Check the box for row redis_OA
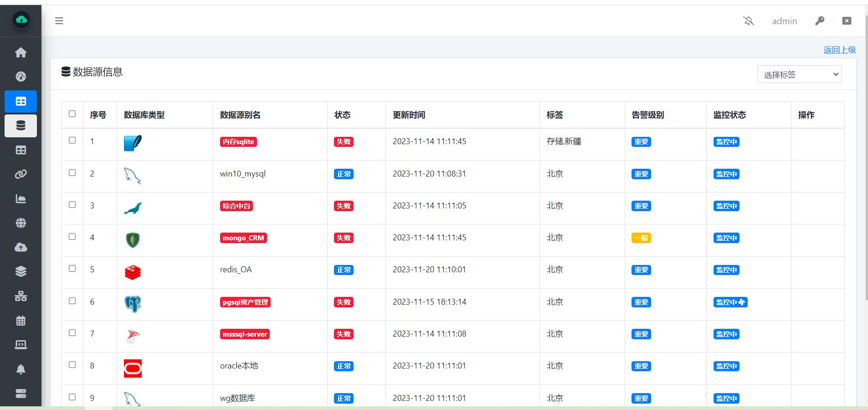This screenshot has height=410, width=868. pyautogui.click(x=72, y=269)
